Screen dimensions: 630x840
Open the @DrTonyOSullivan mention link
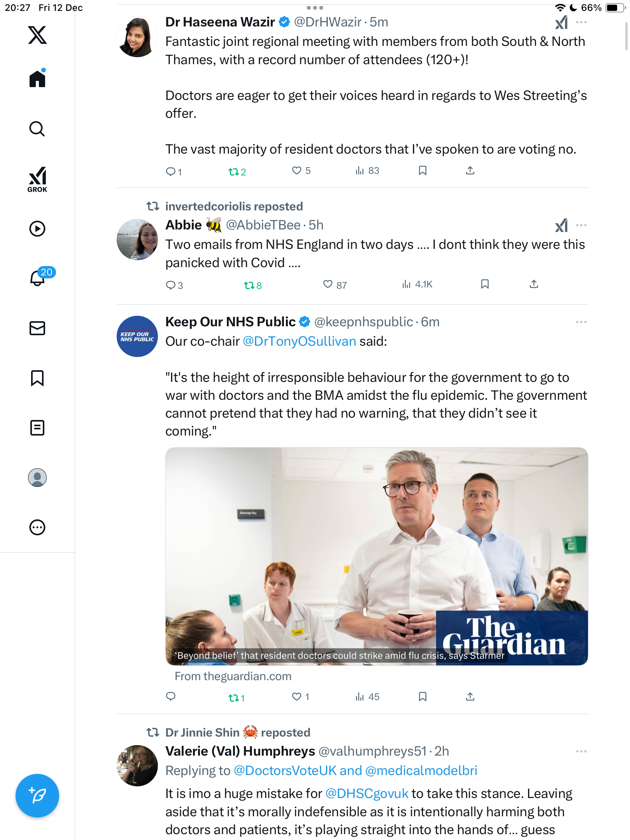299,341
